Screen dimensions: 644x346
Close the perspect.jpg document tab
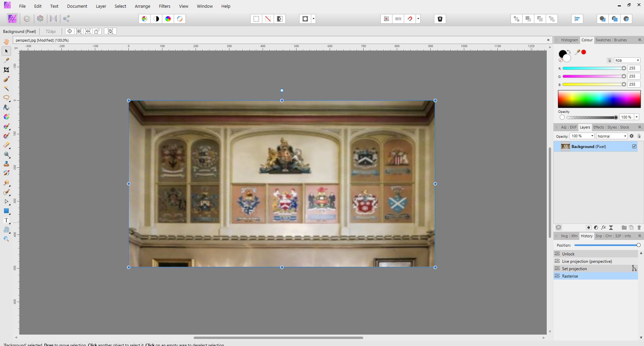click(x=548, y=40)
